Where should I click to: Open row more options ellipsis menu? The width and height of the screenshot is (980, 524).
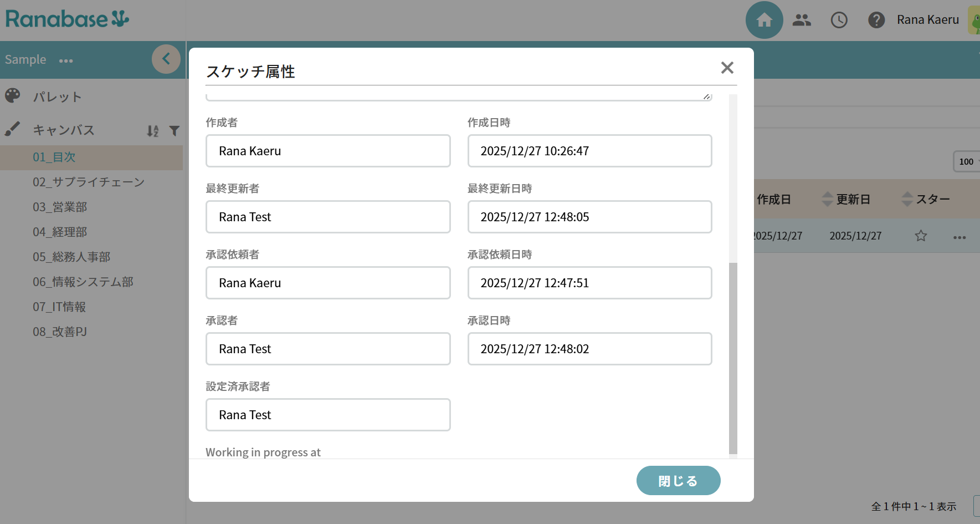[960, 237]
